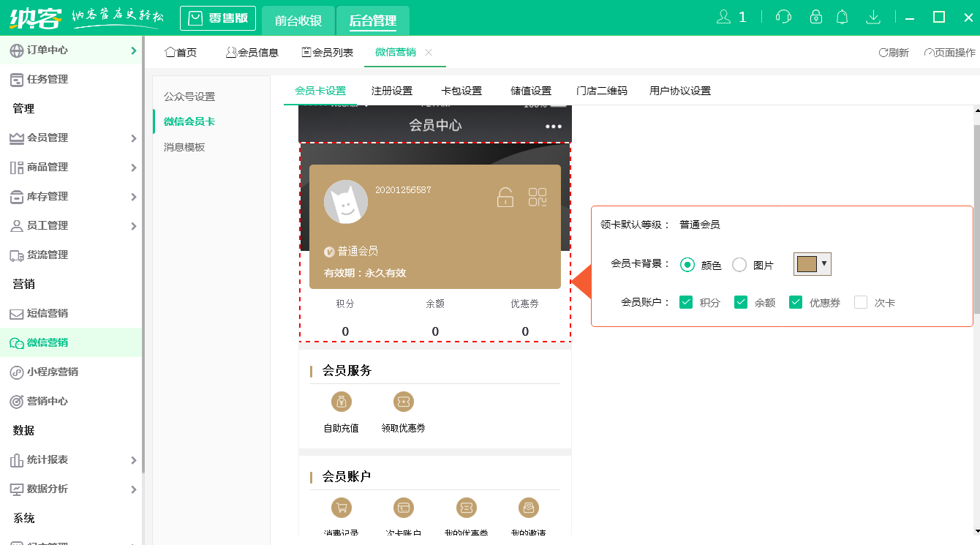The height and width of the screenshot is (545, 980).
Task: Open the headset support icon in title bar
Action: (x=783, y=15)
